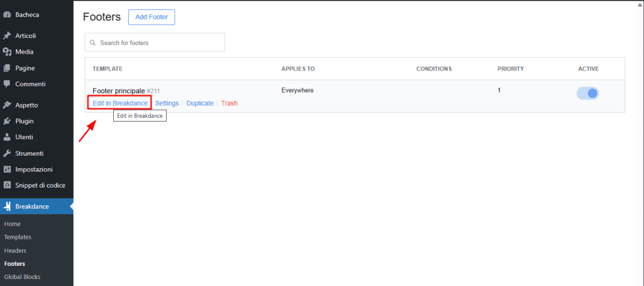Viewport: 644px width, 286px height.
Task: Click the Pagine pages icon
Action: [6, 68]
